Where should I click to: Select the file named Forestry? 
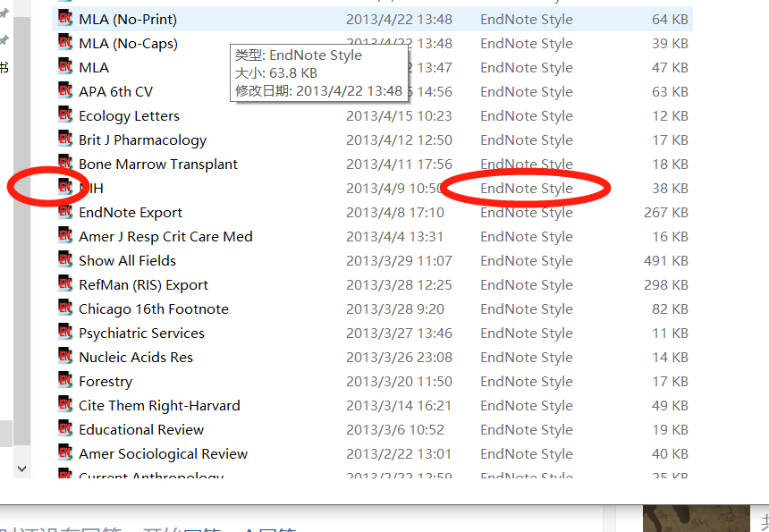point(106,382)
